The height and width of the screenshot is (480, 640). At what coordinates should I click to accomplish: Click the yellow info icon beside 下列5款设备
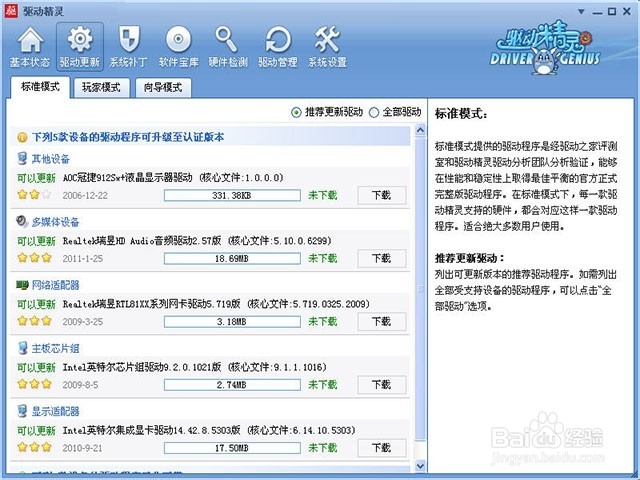pos(22,137)
